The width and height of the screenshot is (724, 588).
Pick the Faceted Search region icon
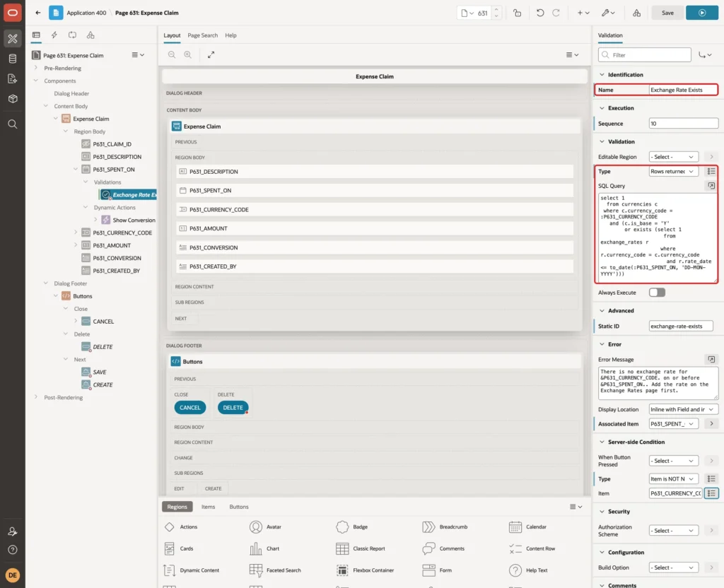[x=256, y=570]
